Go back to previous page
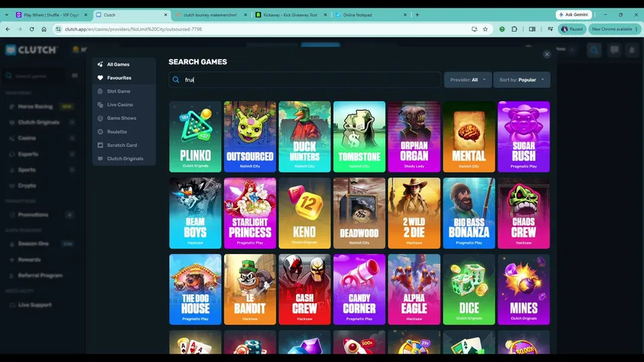 tap(8, 29)
